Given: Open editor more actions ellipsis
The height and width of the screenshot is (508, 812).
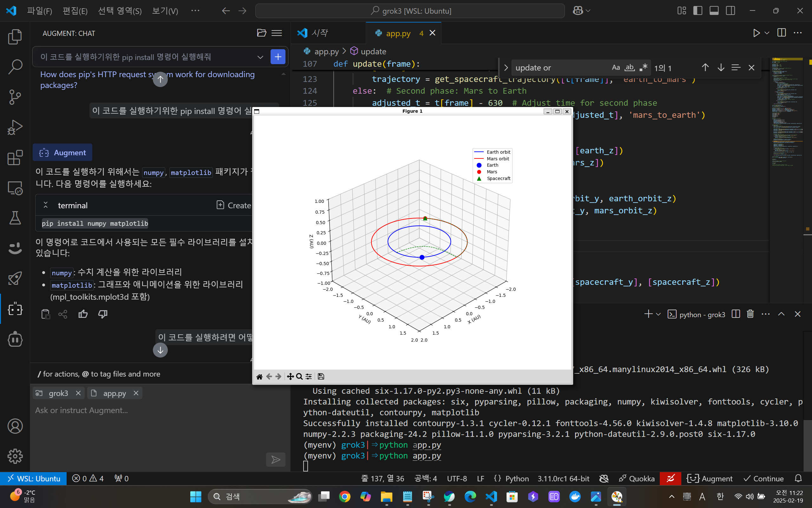Looking at the screenshot, I should (798, 33).
